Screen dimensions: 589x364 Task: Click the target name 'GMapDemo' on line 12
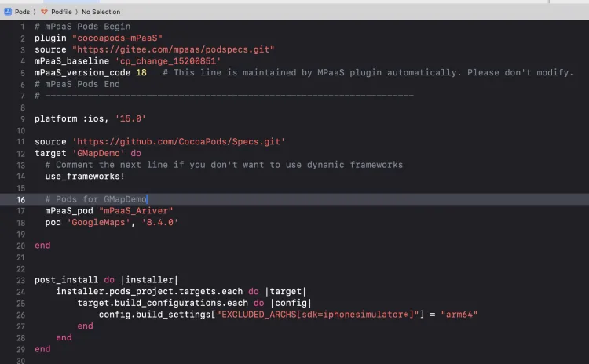click(98, 153)
